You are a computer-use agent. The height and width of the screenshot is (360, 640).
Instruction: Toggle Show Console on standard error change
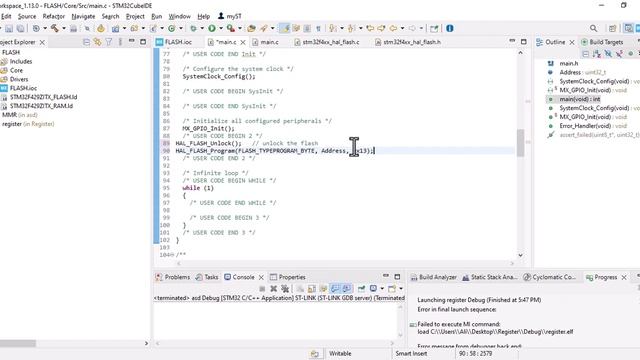coord(347,289)
